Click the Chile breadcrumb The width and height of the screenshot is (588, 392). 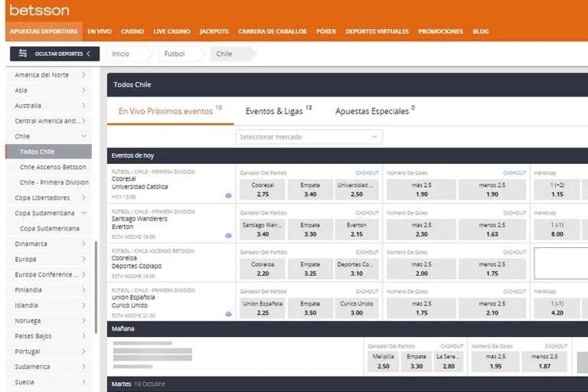232,54
